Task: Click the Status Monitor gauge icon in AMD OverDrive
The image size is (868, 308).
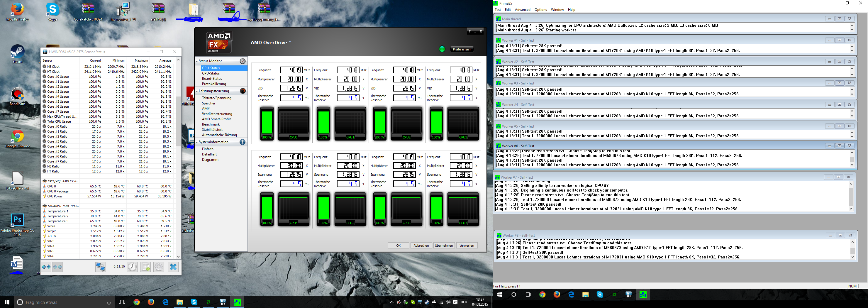Action: (x=243, y=61)
